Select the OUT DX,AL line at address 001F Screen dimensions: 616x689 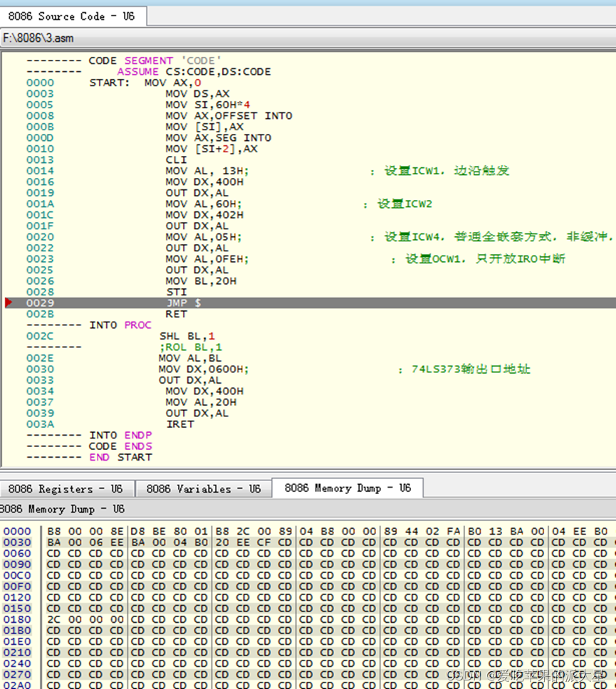point(197,226)
